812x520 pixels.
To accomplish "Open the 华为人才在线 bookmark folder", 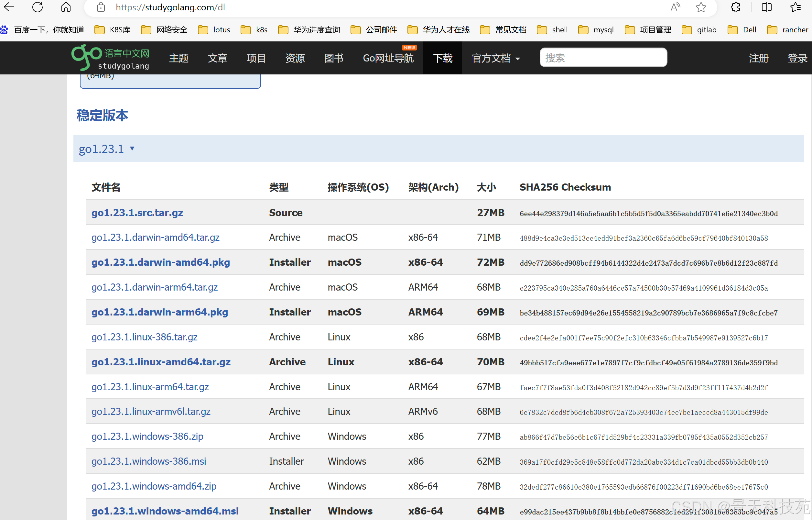I will click(438, 30).
